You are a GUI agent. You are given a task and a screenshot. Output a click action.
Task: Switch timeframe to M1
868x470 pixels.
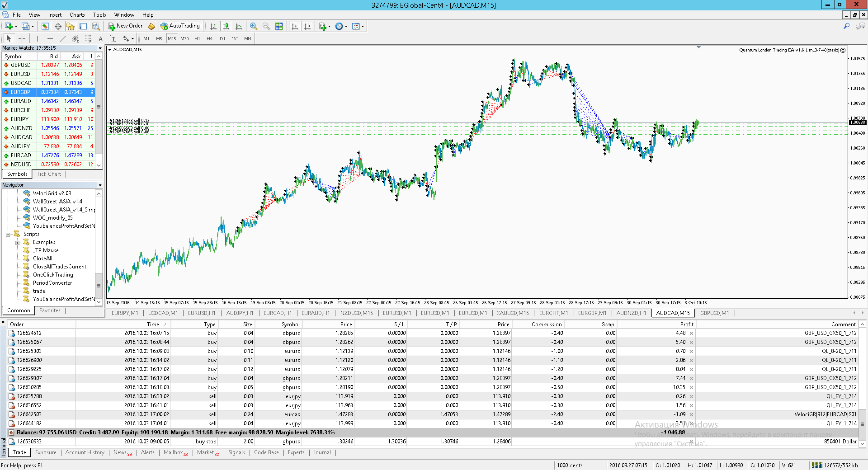146,38
